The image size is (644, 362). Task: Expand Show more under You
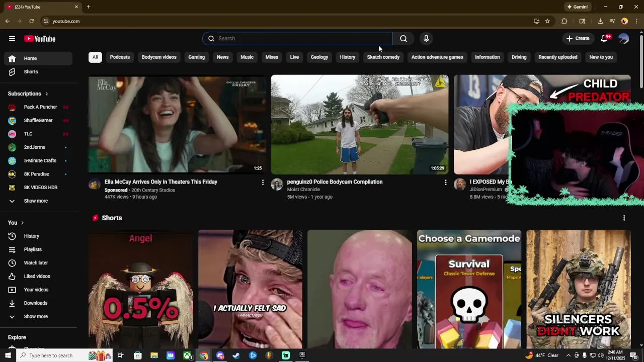tap(38, 317)
